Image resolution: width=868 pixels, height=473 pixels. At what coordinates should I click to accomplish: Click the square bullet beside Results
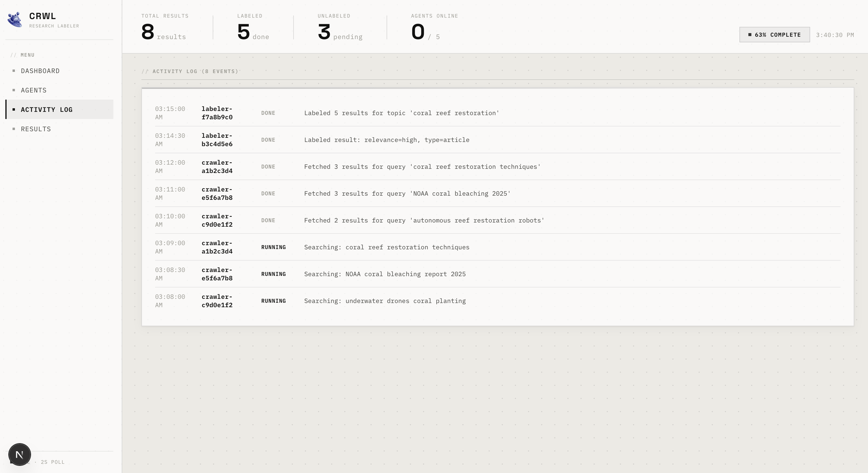pos(14,129)
